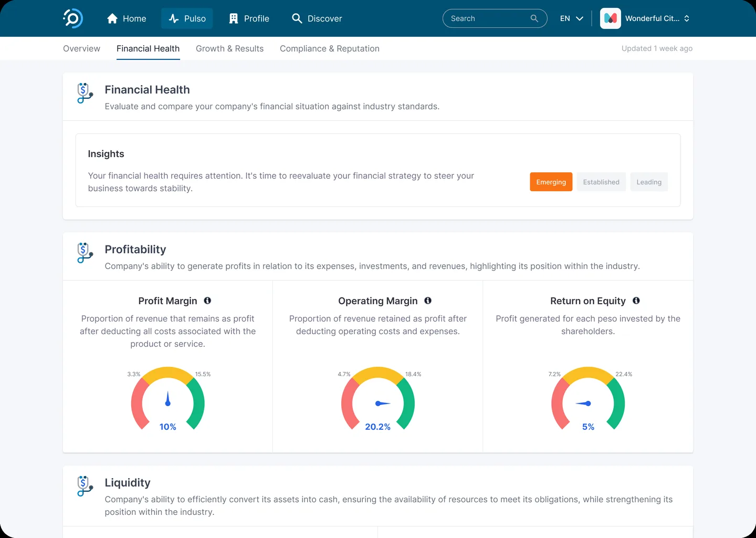Image resolution: width=756 pixels, height=538 pixels.
Task: Open the EN language dropdown
Action: 572,18
